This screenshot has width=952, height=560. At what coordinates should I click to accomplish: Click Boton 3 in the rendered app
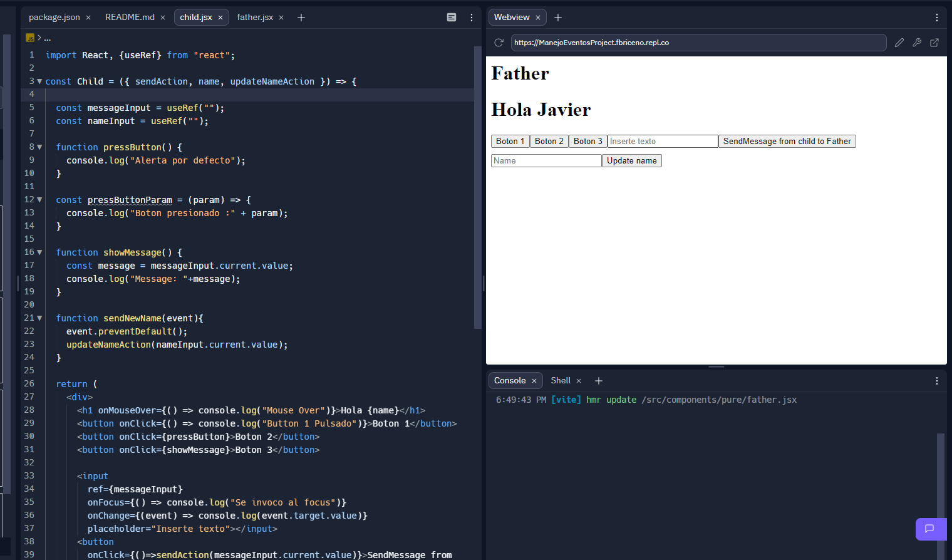point(587,141)
